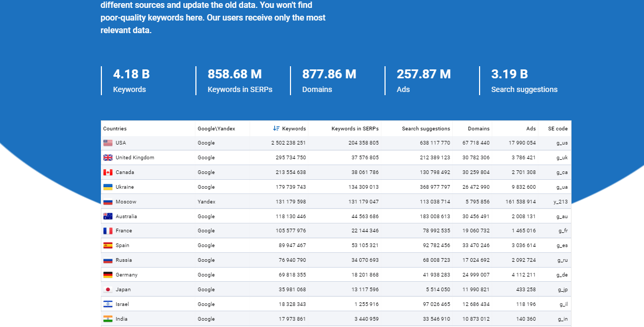Screen dimensions: 644x327
Task: Click USA keywords value 2 502 238 251
Action: point(288,143)
